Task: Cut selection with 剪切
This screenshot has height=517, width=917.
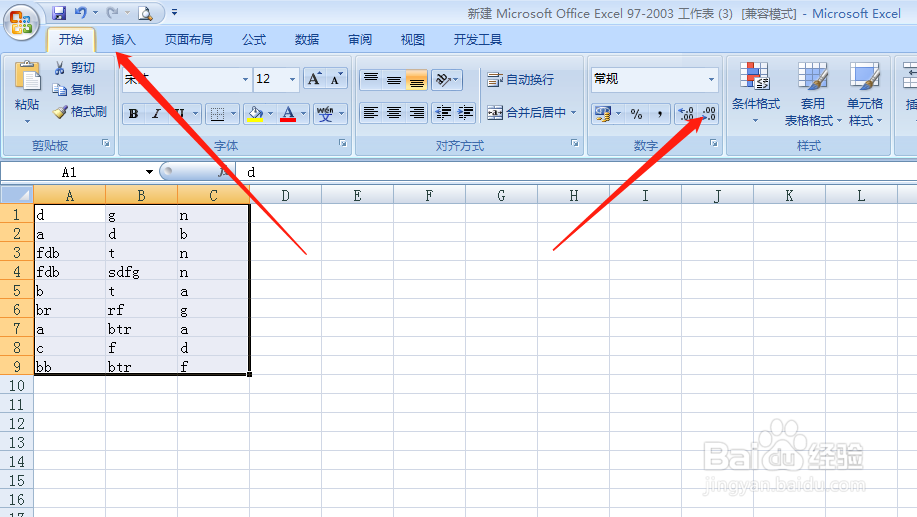Action: (x=74, y=68)
